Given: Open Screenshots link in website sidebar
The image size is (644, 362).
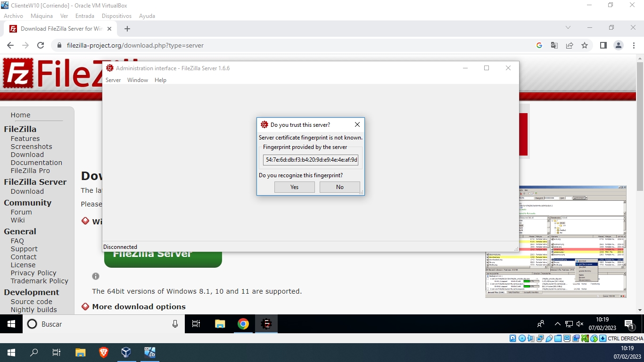Looking at the screenshot, I should point(32,147).
